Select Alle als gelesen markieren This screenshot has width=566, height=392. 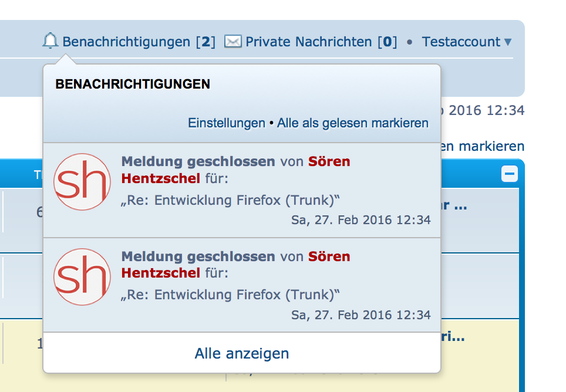(x=353, y=123)
